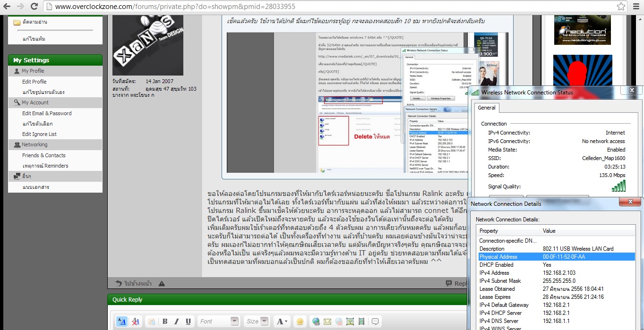Open แนบเอกสาร attachments link
Image resolution: width=644 pixels, height=330 pixels.
36,187
